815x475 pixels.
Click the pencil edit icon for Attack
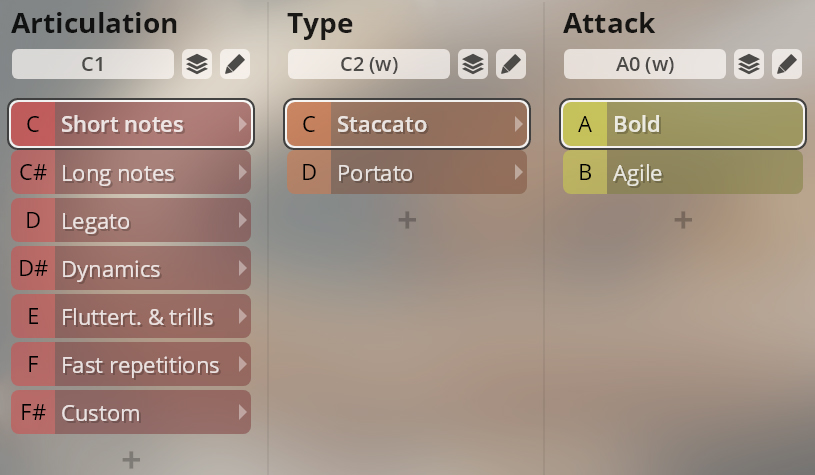(787, 64)
